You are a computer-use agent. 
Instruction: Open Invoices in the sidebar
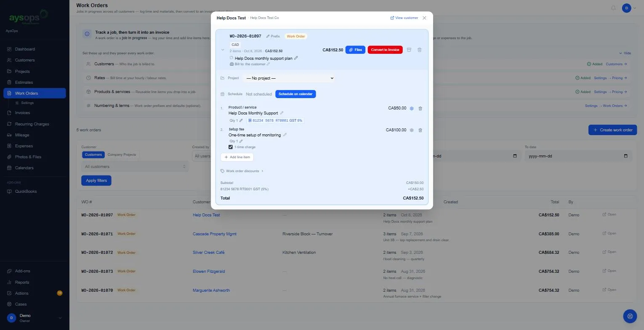click(35, 113)
